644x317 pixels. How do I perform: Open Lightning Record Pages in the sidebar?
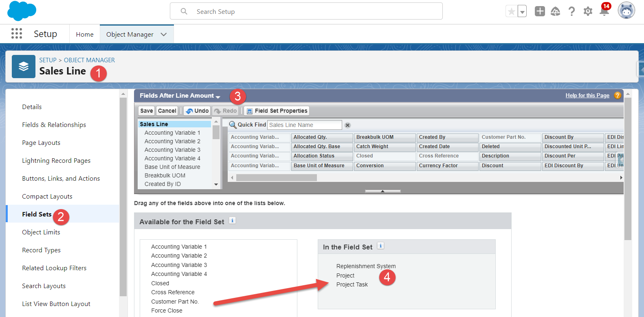pos(56,161)
